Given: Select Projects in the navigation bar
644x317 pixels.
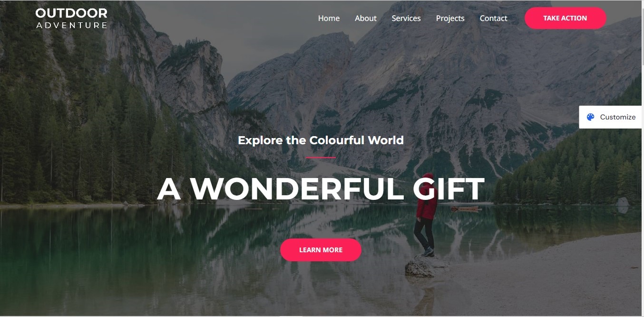Looking at the screenshot, I should (450, 18).
